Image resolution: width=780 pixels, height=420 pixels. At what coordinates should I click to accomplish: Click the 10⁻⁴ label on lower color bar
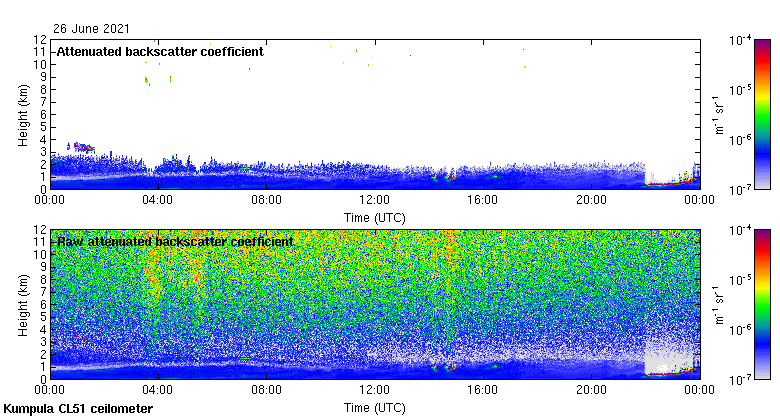740,230
